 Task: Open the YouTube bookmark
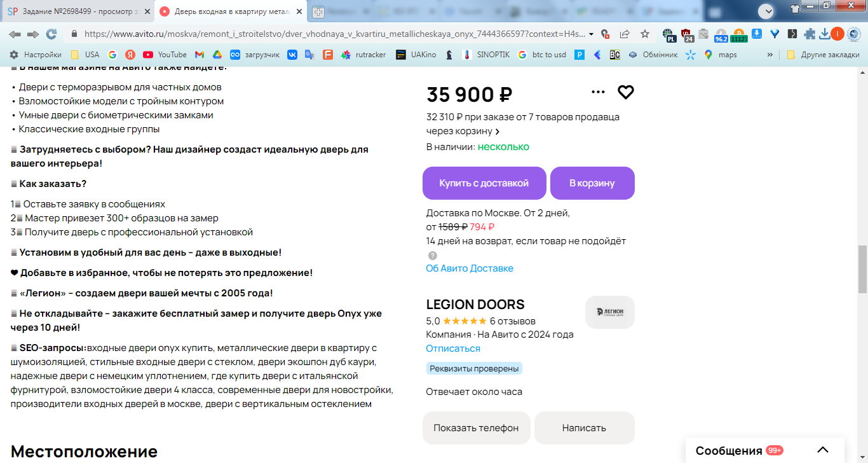(165, 55)
